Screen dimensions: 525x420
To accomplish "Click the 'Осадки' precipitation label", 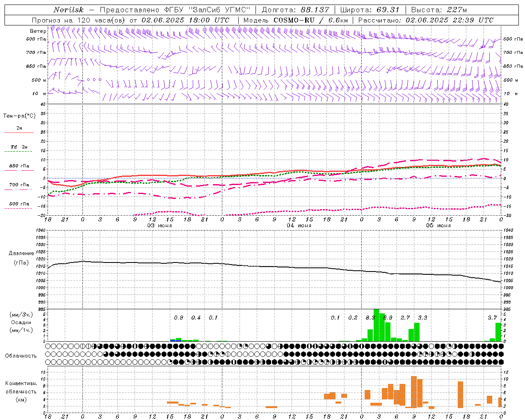I will coord(21,322).
